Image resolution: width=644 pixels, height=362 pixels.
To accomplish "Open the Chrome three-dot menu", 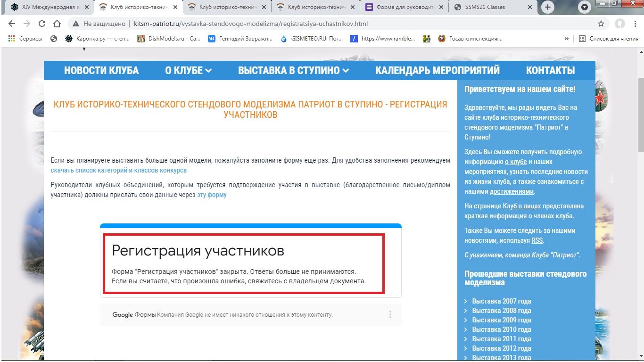I will coord(635,24).
